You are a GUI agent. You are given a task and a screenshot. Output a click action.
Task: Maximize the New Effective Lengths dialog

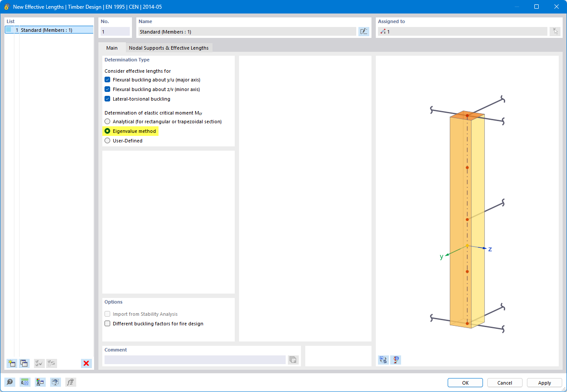[537, 7]
